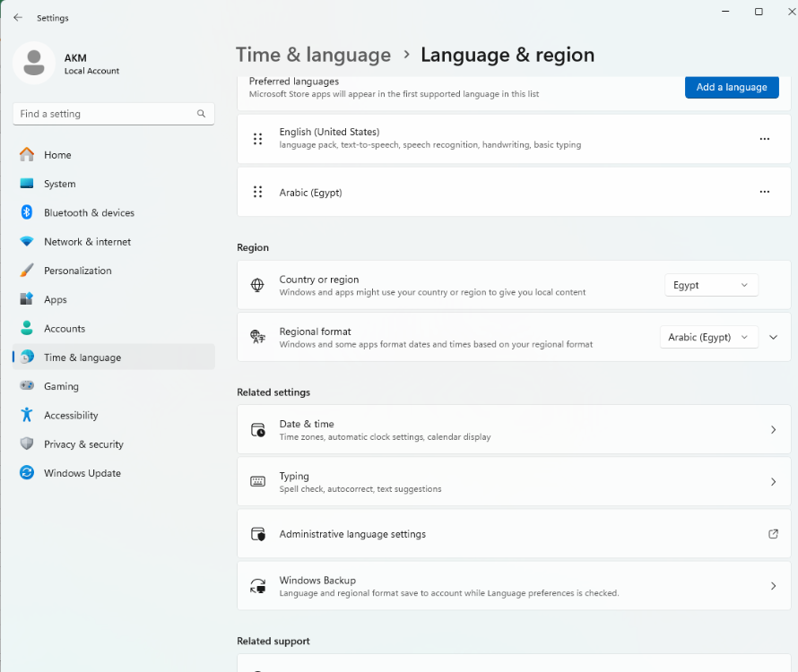Click the Windows Update refresh icon
The image size is (798, 672).
point(27,472)
